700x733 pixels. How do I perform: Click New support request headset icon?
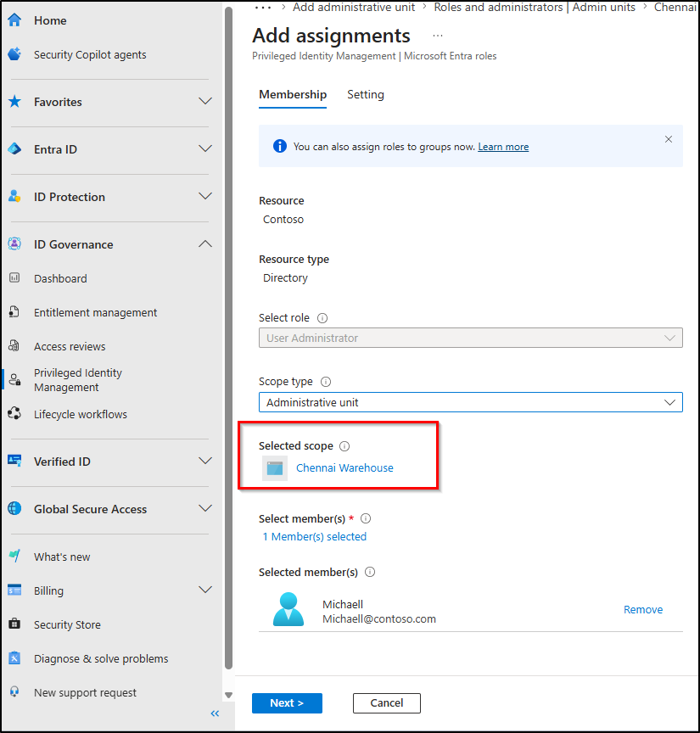coord(14,692)
